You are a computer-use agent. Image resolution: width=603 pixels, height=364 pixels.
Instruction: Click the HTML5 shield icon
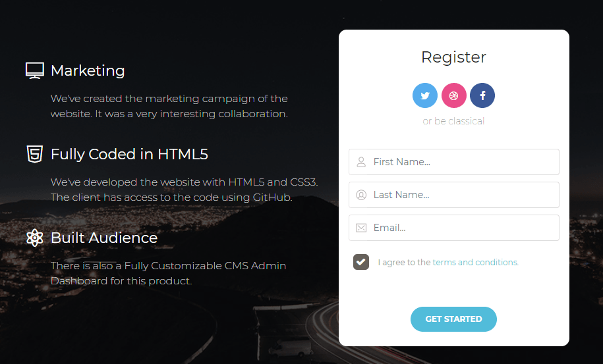(x=34, y=154)
